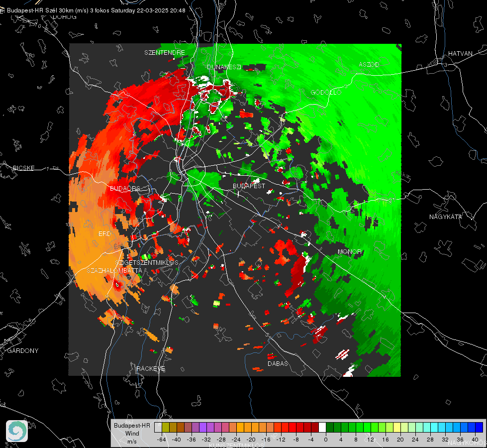Click the BUDAPEST city label
Screen dimensions: 487x448
click(x=249, y=186)
